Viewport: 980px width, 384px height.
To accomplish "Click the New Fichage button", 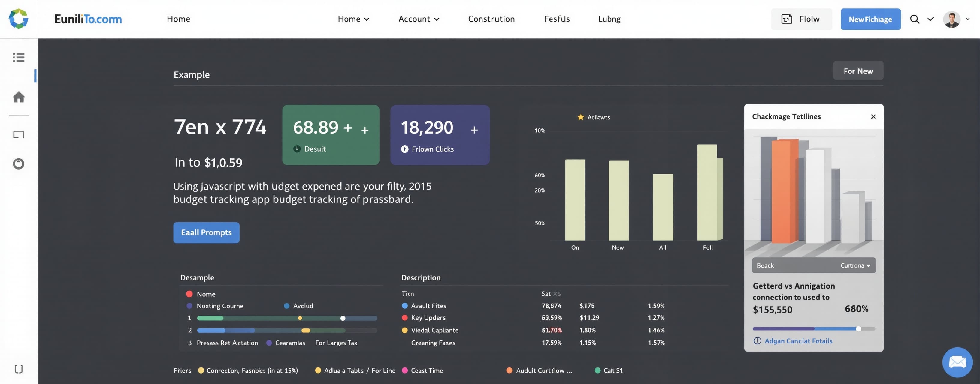I will pyautogui.click(x=870, y=19).
